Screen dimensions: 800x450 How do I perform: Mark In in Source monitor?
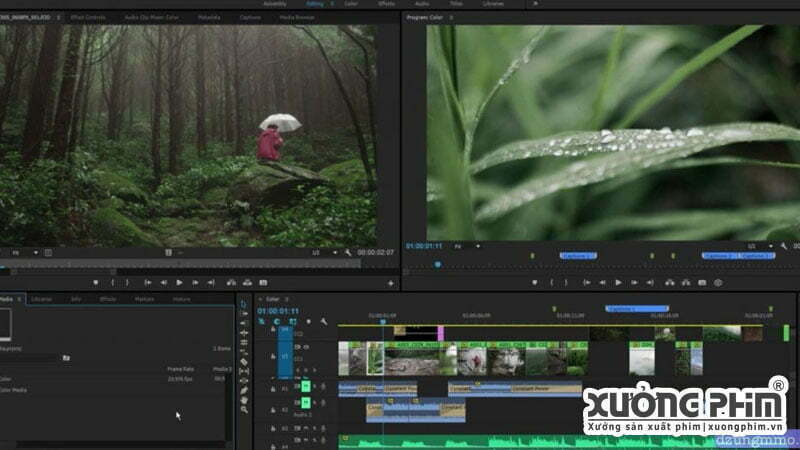[112, 283]
